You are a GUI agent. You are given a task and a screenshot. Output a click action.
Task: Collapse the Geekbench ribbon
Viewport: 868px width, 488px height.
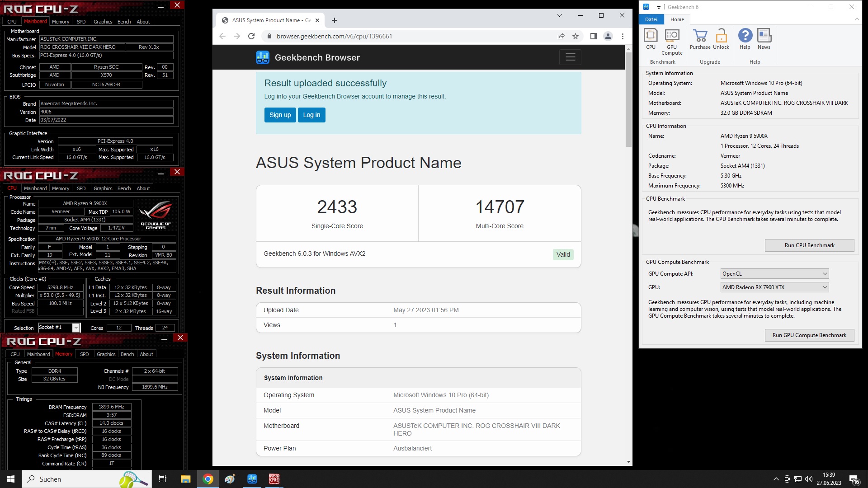(x=857, y=19)
